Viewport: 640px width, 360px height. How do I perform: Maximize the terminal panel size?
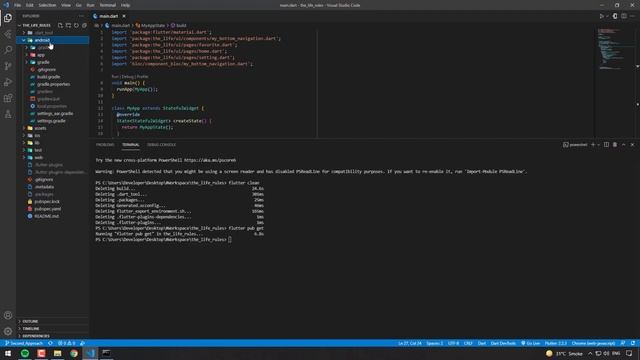click(623, 144)
